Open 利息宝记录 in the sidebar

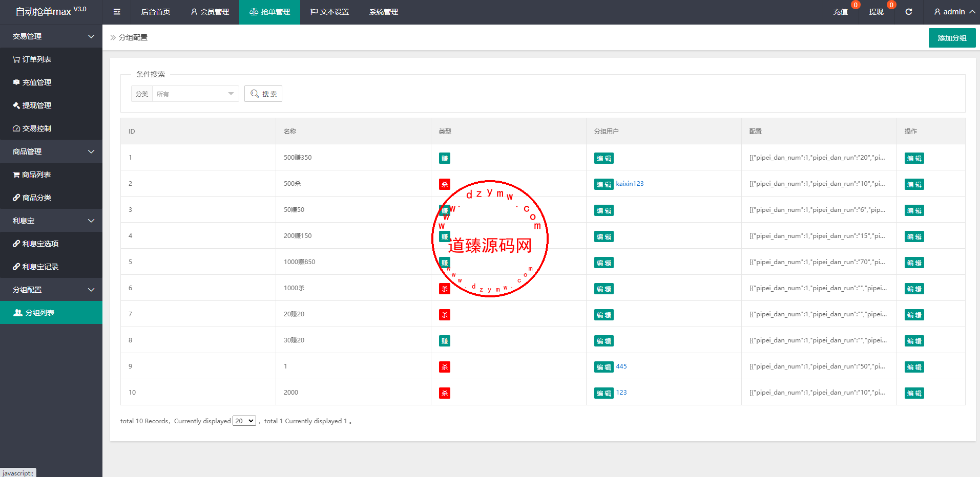coord(51,267)
